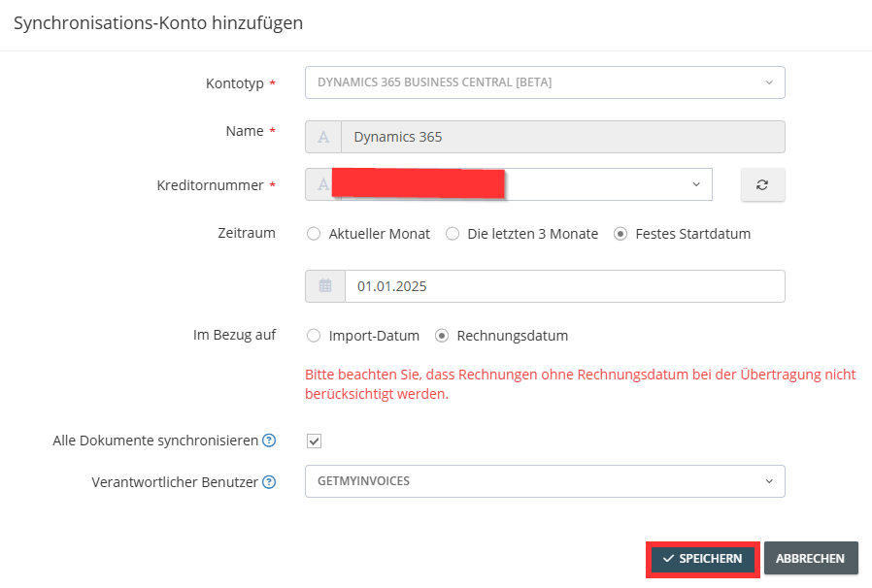This screenshot has height=588, width=872.
Task: Choose the Festes Startdatum radio button
Action: 620,234
